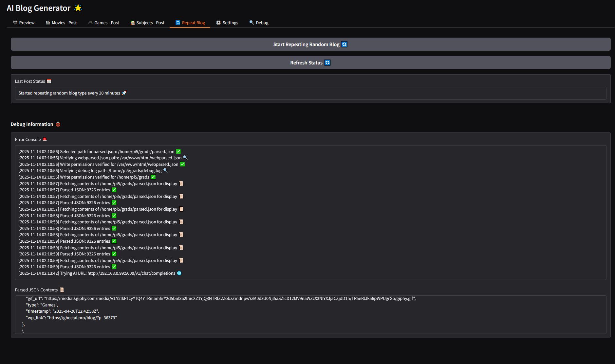Click the rocket icon in the status message
The height and width of the screenshot is (364, 615).
click(124, 93)
